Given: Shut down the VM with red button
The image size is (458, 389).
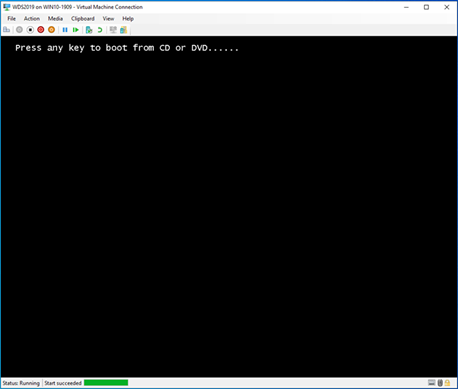Looking at the screenshot, I should point(41,30).
